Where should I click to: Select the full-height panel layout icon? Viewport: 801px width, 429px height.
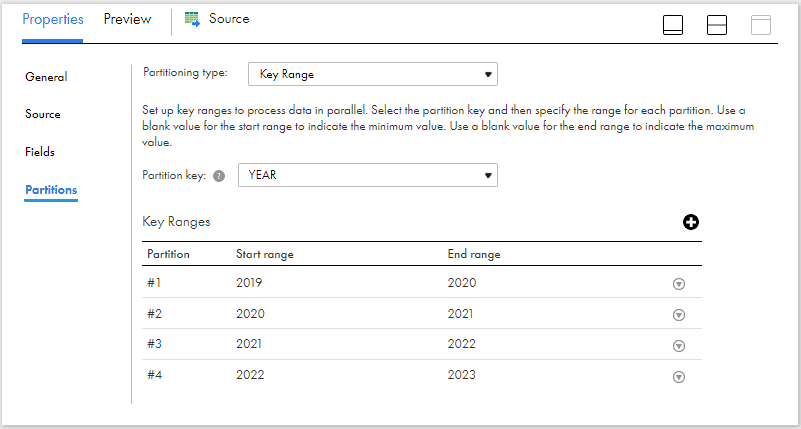761,25
